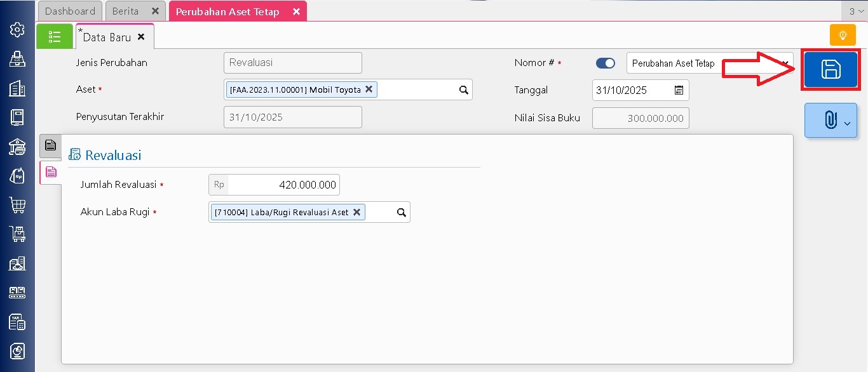Image resolution: width=868 pixels, height=372 pixels.
Task: Search accounts with Akun Laba Rugi magnifier
Action: point(401,213)
